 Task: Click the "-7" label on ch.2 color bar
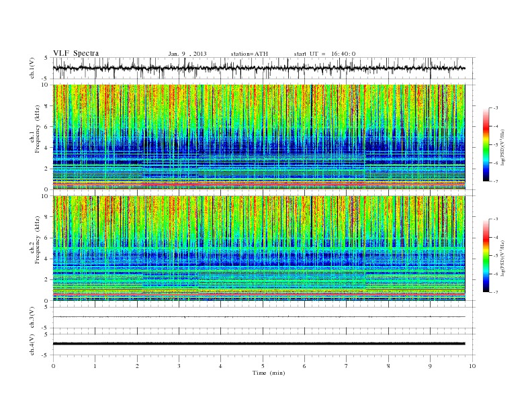tap(495, 292)
